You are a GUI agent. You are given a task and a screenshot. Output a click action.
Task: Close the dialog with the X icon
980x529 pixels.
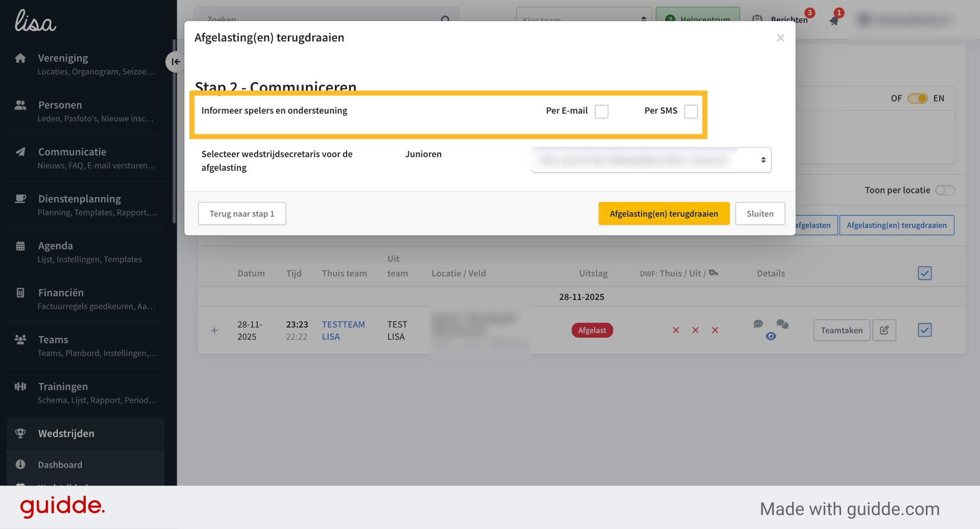coord(780,38)
